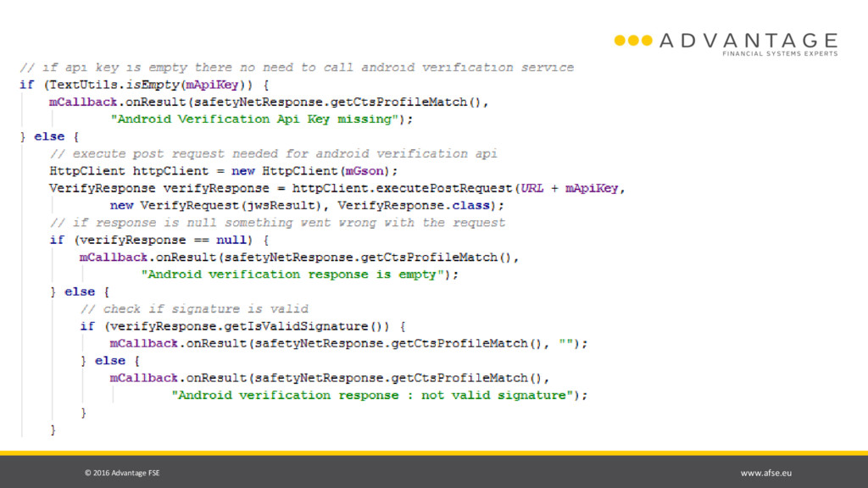The width and height of the screenshot is (868, 488).
Task: Select "not valid signature" string literal
Action: [372, 395]
